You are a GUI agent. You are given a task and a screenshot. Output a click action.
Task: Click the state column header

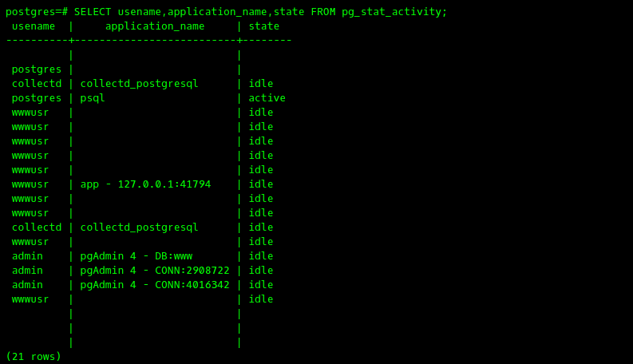pos(264,26)
